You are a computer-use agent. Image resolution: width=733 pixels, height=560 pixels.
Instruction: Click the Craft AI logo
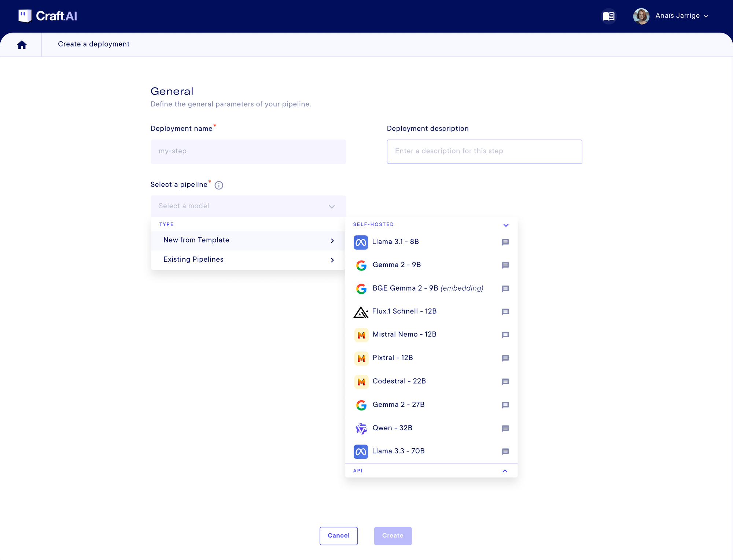pos(48,16)
